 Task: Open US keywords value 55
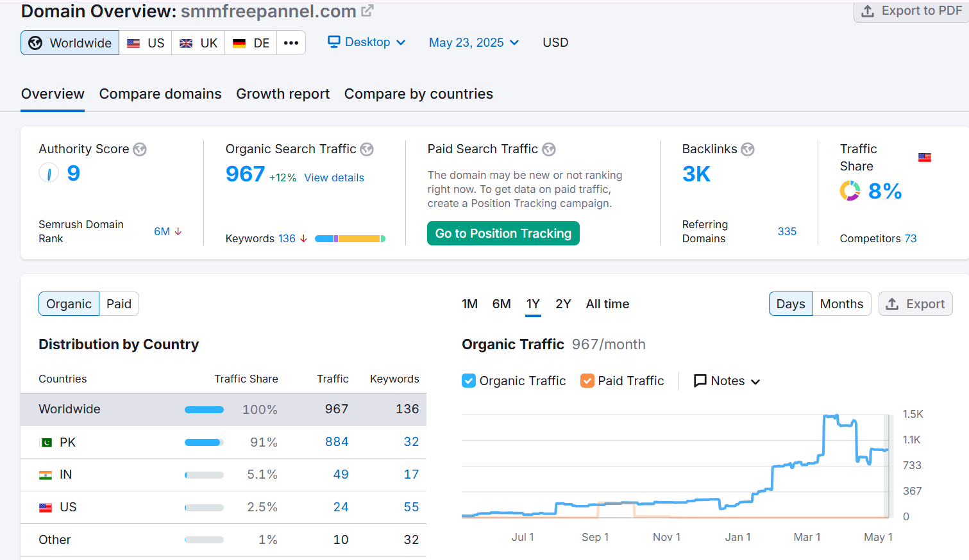point(411,507)
